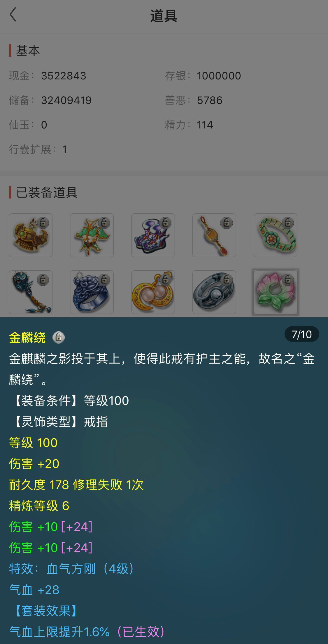The height and width of the screenshot is (644, 328).
Task: Select the pink lotus accessory icon
Action: pos(276,292)
